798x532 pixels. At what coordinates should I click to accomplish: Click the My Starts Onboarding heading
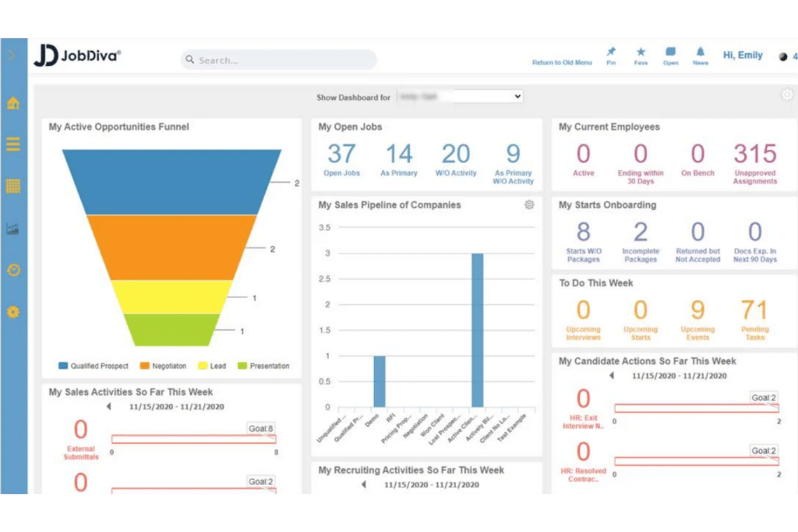pyautogui.click(x=608, y=205)
